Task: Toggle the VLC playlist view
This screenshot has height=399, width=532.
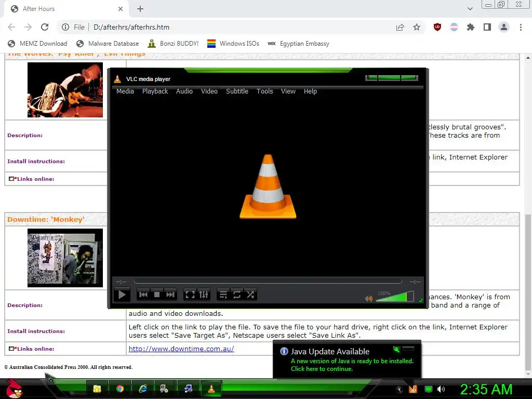Action: 223,295
